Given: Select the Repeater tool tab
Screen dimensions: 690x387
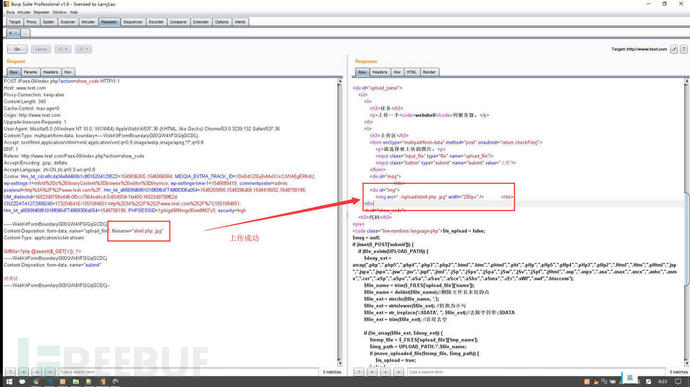Looking at the screenshot, I should pyautogui.click(x=109, y=22).
